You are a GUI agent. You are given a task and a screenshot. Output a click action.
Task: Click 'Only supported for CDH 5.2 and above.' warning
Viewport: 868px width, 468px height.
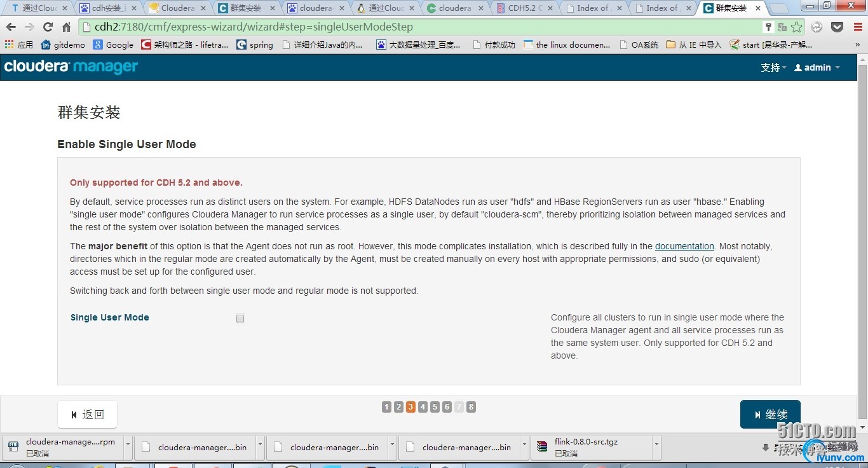(x=156, y=182)
